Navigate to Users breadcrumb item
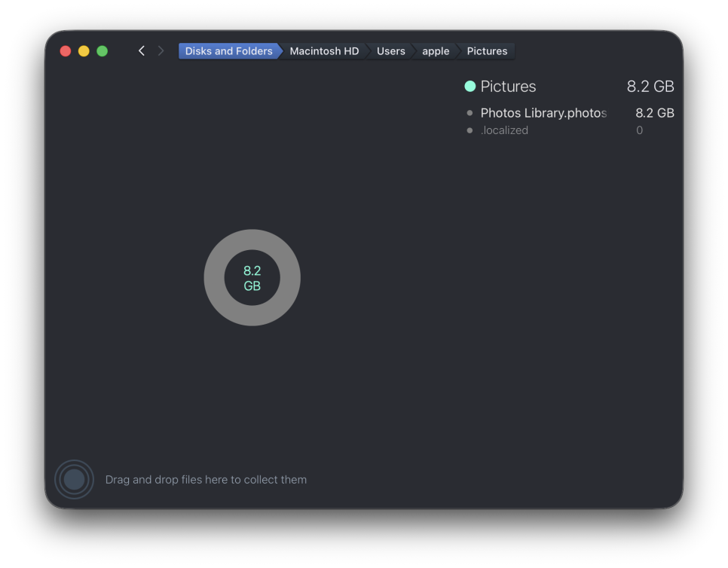This screenshot has height=568, width=728. [390, 51]
